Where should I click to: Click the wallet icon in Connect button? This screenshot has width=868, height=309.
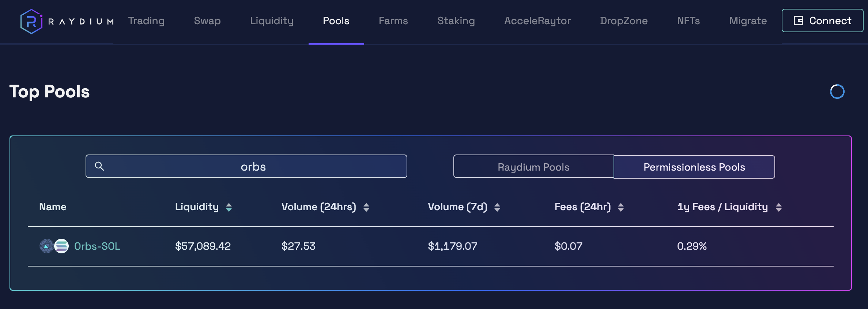coord(798,21)
